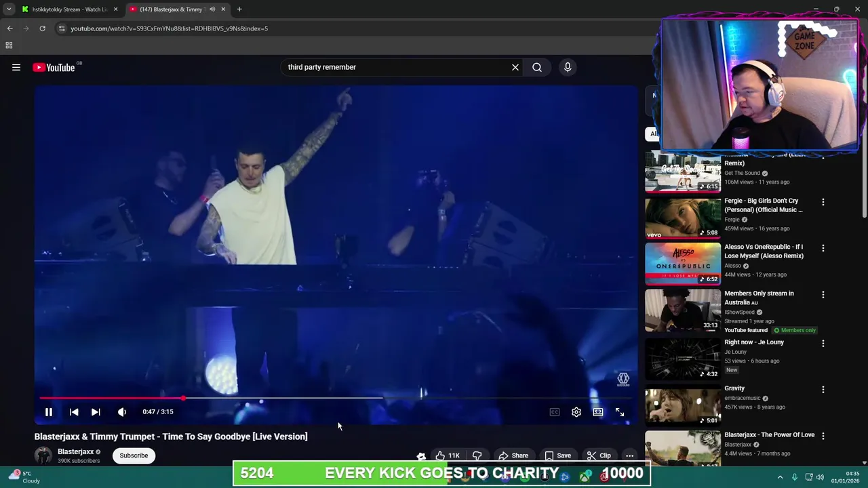868x488 pixels.
Task: Open the player settings gear
Action: [576, 411]
